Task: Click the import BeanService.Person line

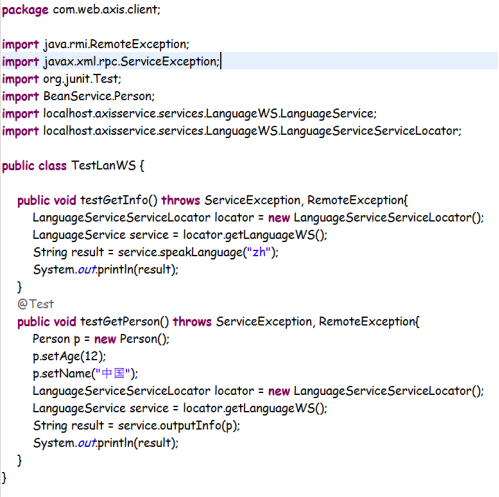Action: click(x=78, y=96)
